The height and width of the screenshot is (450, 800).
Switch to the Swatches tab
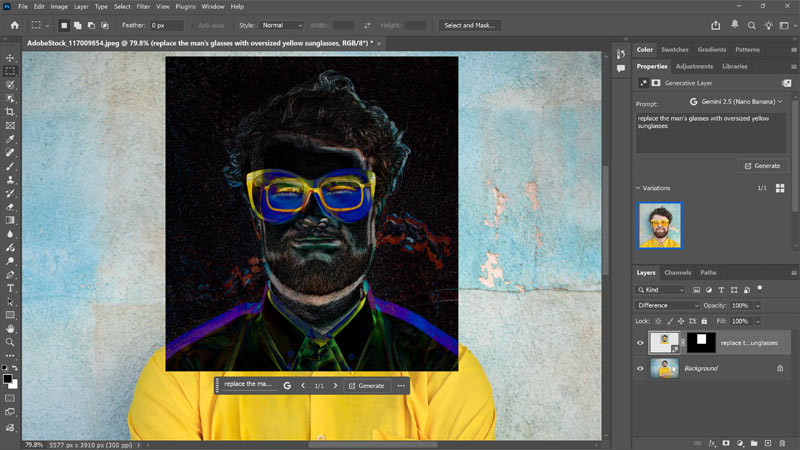674,49
